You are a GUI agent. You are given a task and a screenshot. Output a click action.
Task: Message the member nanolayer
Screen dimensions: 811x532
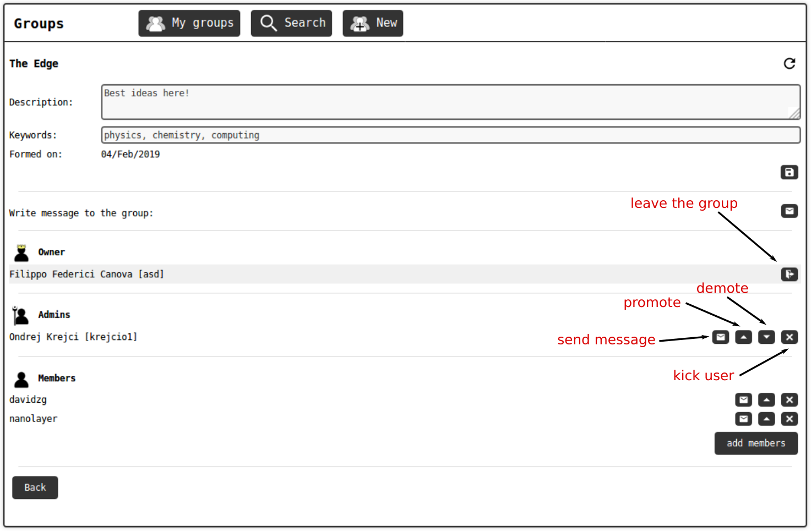click(743, 419)
